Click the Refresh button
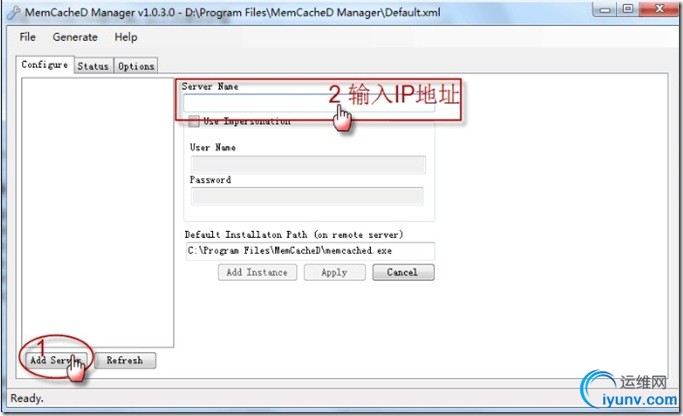 [125, 360]
